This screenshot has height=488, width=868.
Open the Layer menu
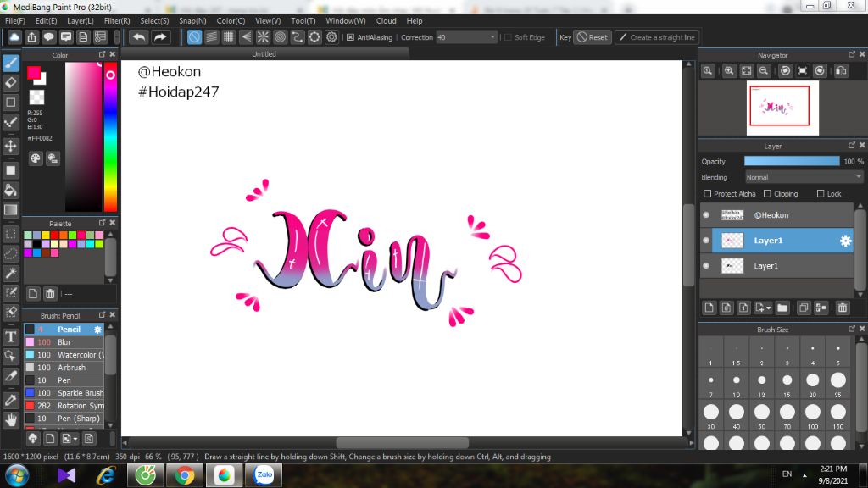click(x=81, y=21)
